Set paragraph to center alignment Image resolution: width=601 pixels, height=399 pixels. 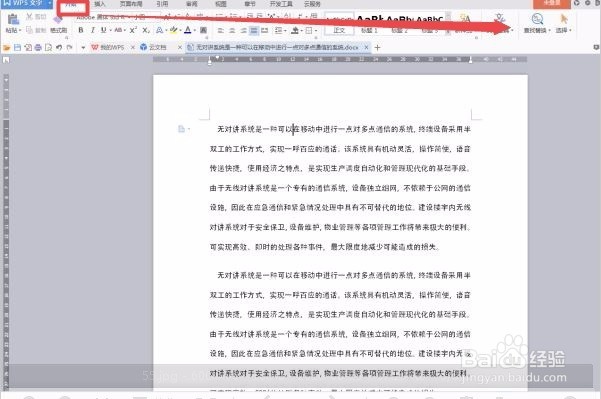pyautogui.click(x=232, y=30)
